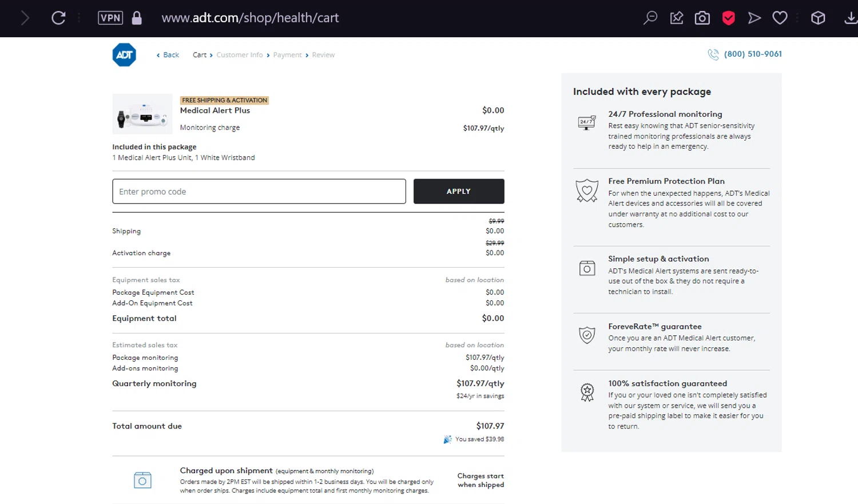This screenshot has height=504, width=858.
Task: Go back using the Back link
Action: 168,55
